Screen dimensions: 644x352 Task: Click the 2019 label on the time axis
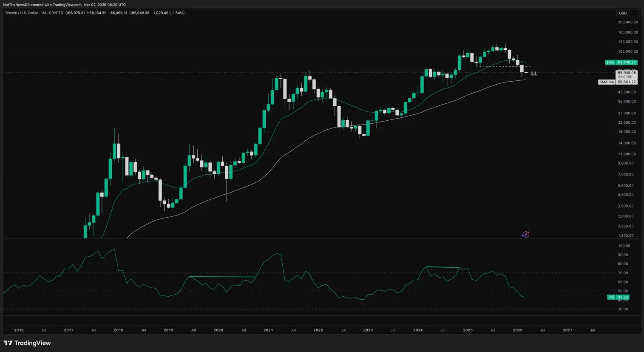168,330
